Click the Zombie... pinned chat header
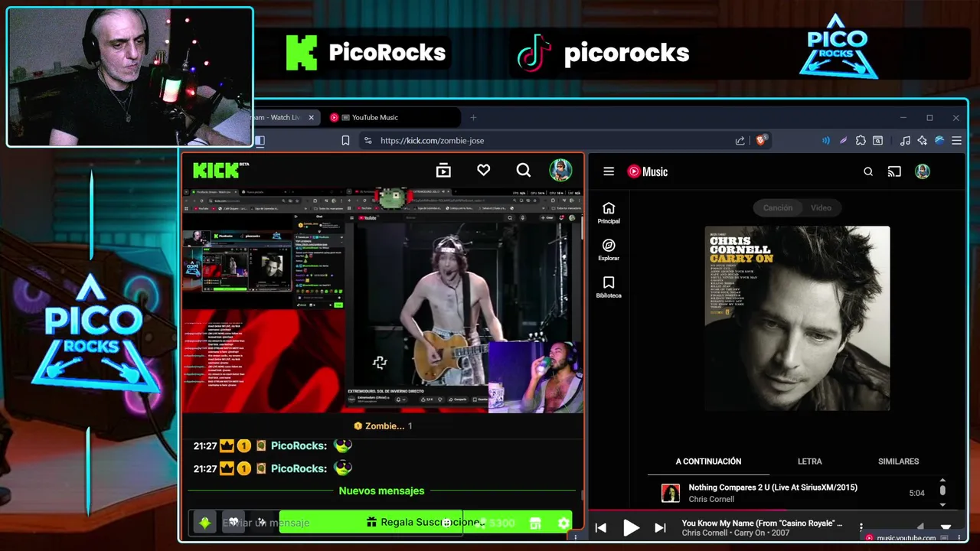The width and height of the screenshot is (980, 551). point(383,425)
